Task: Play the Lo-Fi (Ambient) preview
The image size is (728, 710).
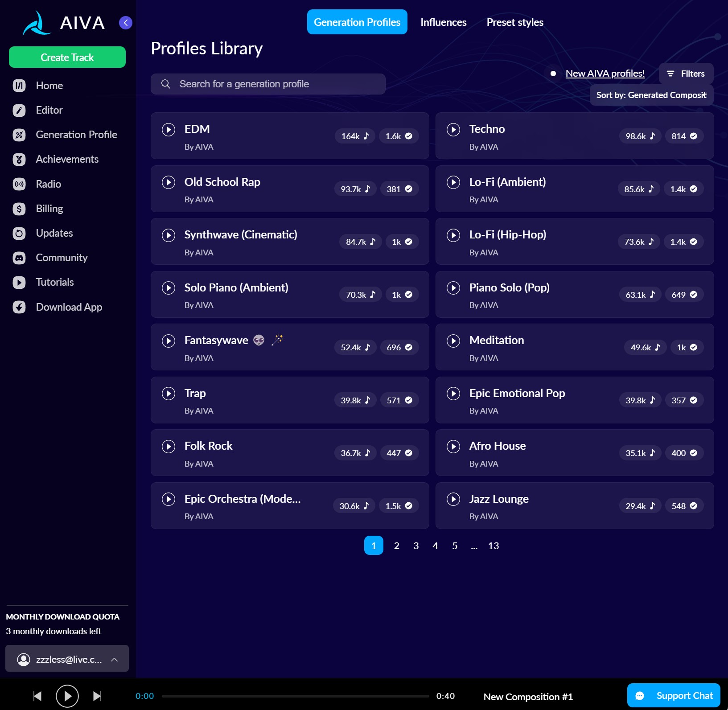Action: [453, 182]
